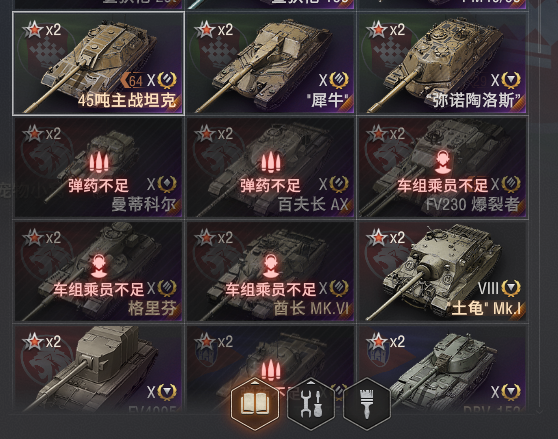Open the paintbrush customization icon
The height and width of the screenshot is (439, 558).
click(367, 404)
